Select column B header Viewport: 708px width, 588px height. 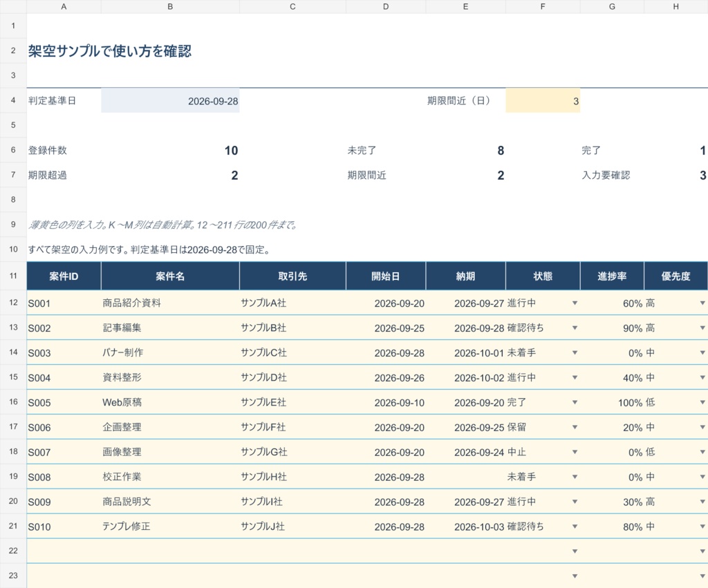coord(170,7)
